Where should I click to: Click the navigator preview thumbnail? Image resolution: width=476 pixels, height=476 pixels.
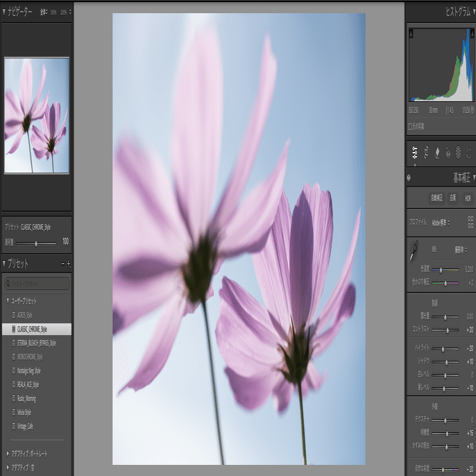(37, 115)
